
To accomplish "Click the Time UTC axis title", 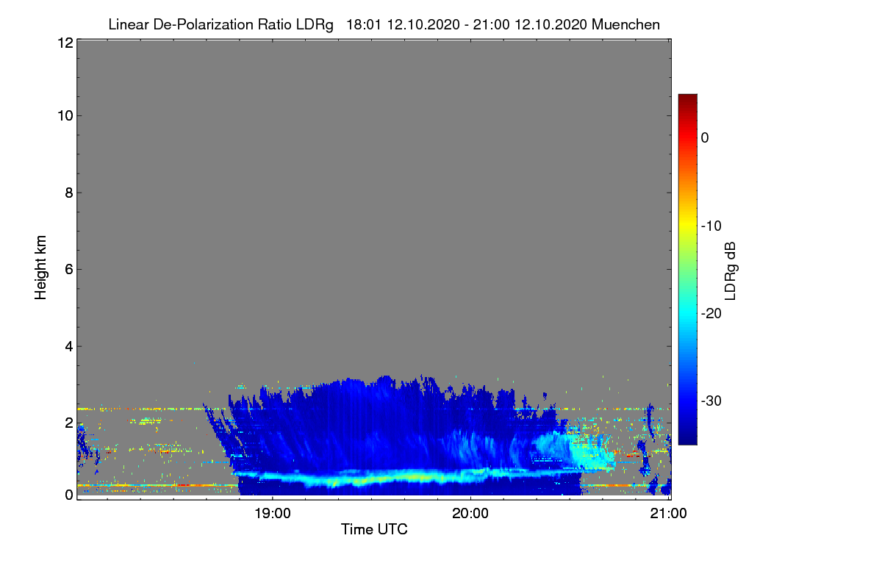I will pos(374,529).
